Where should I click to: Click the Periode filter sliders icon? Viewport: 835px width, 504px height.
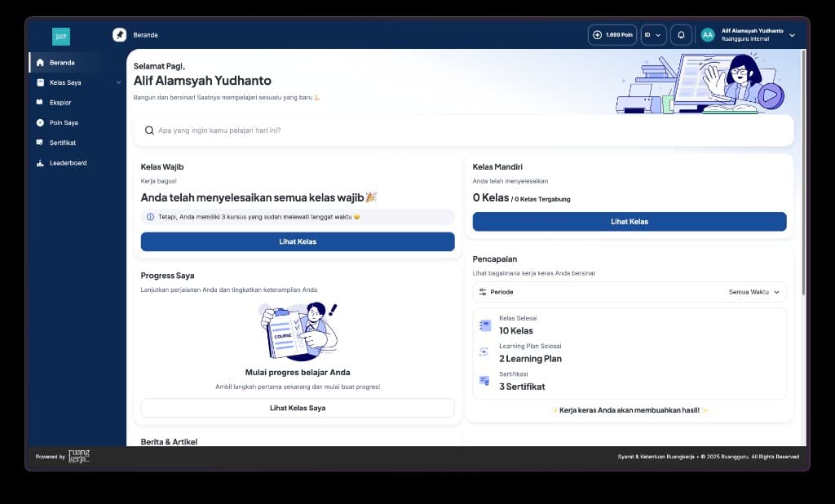pyautogui.click(x=483, y=292)
